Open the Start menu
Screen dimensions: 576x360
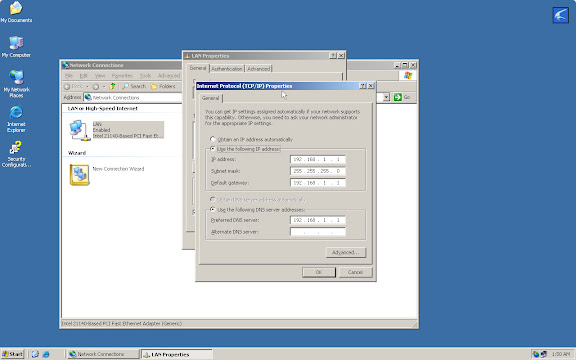click(12, 354)
